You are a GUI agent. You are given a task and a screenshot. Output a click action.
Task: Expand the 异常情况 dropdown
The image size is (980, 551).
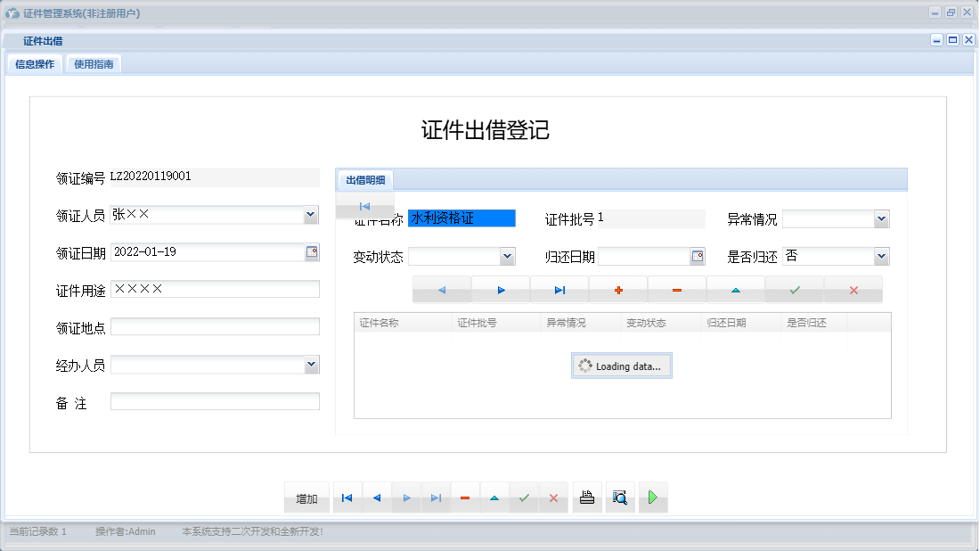click(x=881, y=218)
